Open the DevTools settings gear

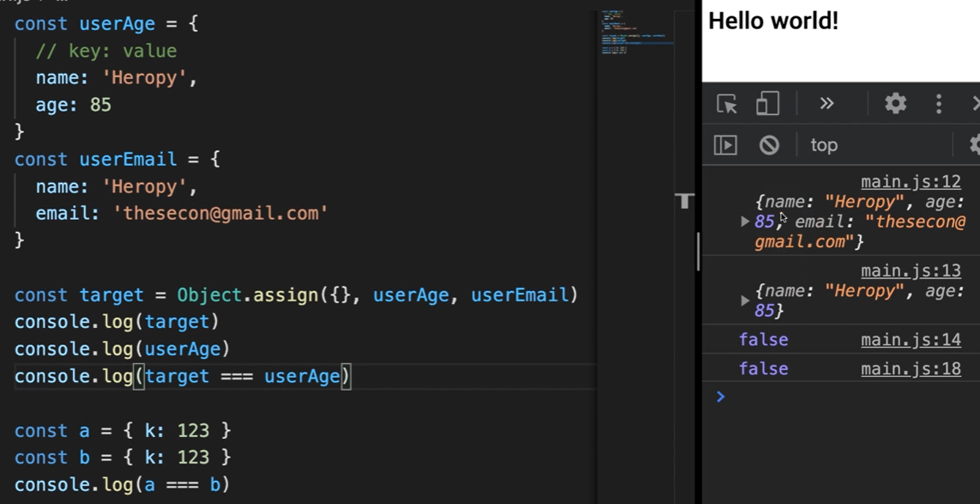(x=895, y=103)
